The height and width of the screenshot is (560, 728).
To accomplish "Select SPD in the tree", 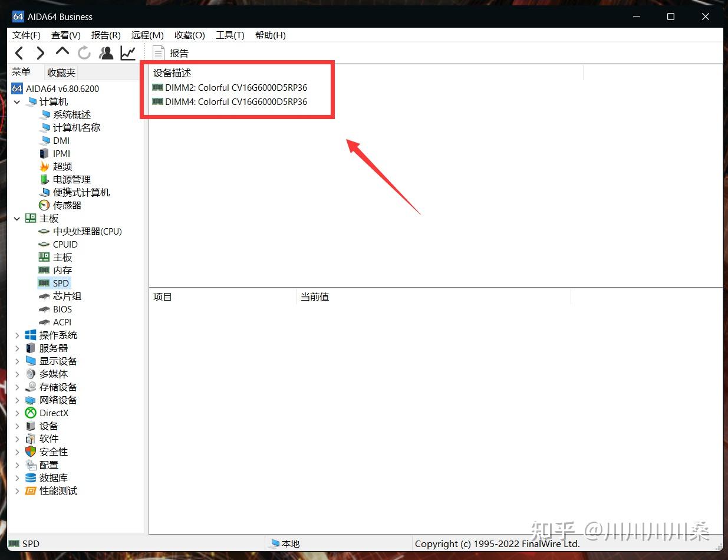I will 61,283.
